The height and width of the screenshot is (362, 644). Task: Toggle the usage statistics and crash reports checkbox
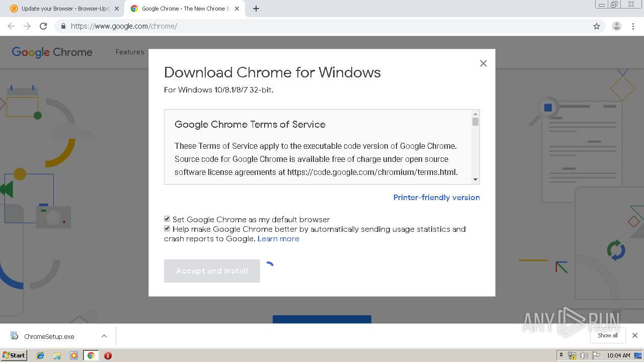[x=167, y=229]
